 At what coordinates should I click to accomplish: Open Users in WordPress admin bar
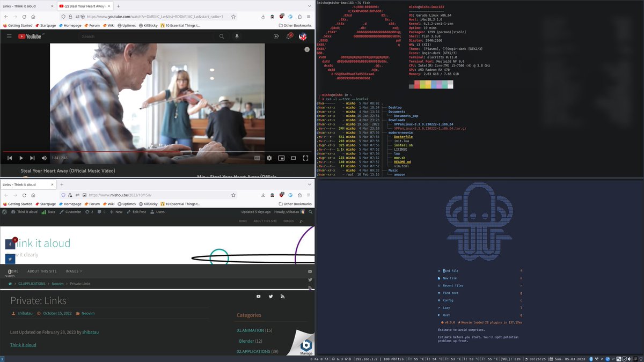pos(157,212)
